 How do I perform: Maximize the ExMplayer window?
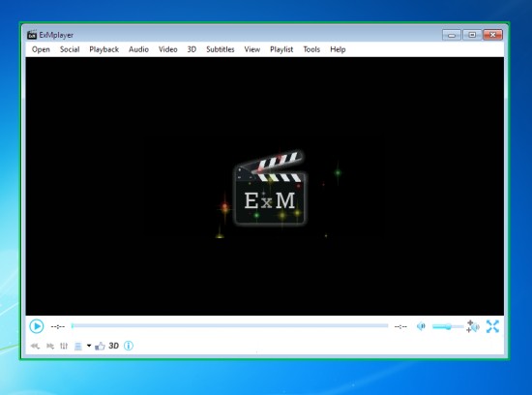[x=472, y=35]
